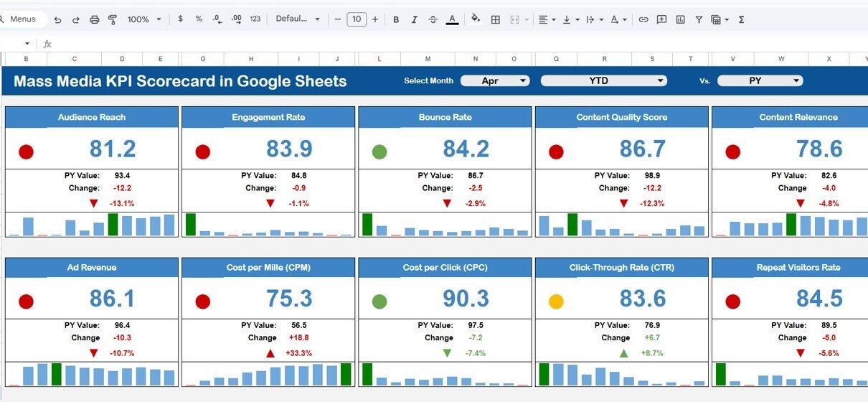868x402 pixels.
Task: Click the Undo icon
Action: (x=57, y=19)
